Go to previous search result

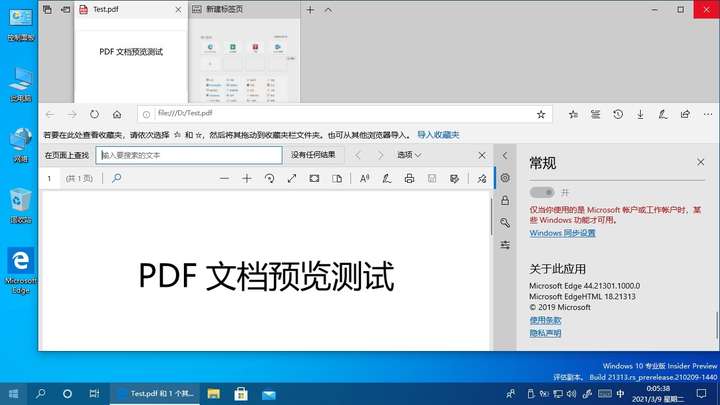(358, 155)
